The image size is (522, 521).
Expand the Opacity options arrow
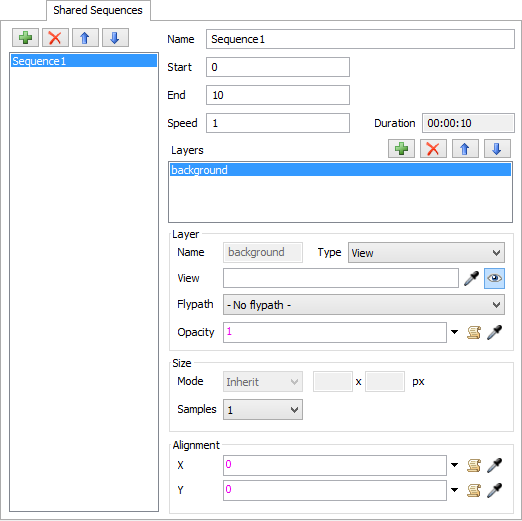coord(454,332)
